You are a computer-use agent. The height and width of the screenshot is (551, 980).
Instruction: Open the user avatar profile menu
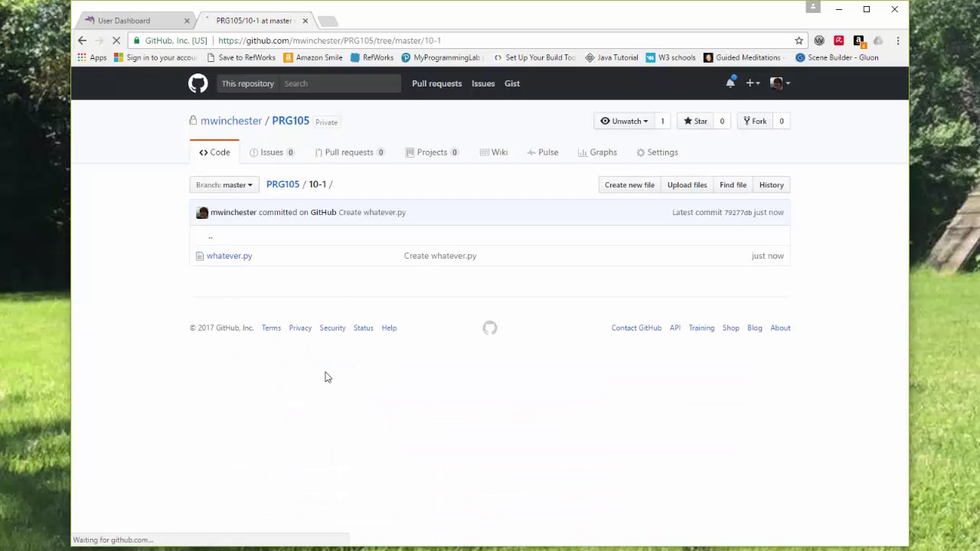click(779, 83)
